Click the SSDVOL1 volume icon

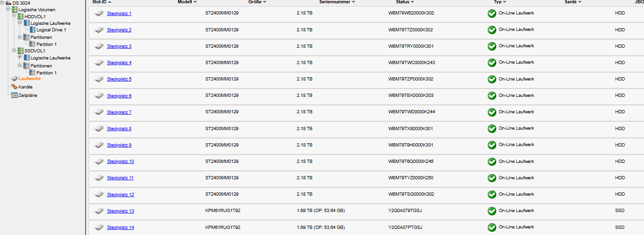point(21,51)
